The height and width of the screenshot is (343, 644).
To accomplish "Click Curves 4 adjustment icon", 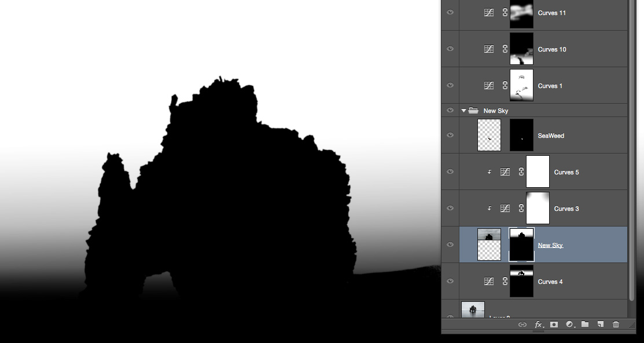I will [489, 282].
